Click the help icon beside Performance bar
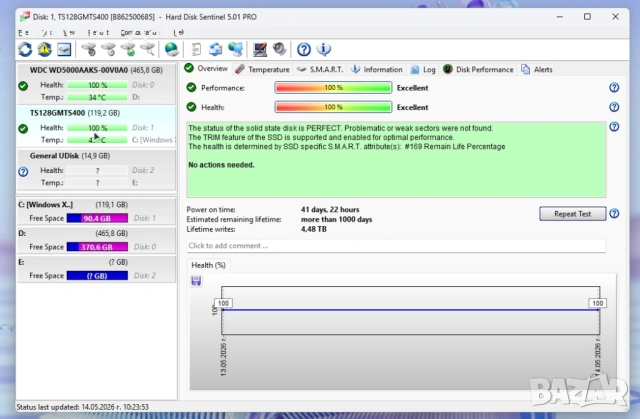 (614, 88)
